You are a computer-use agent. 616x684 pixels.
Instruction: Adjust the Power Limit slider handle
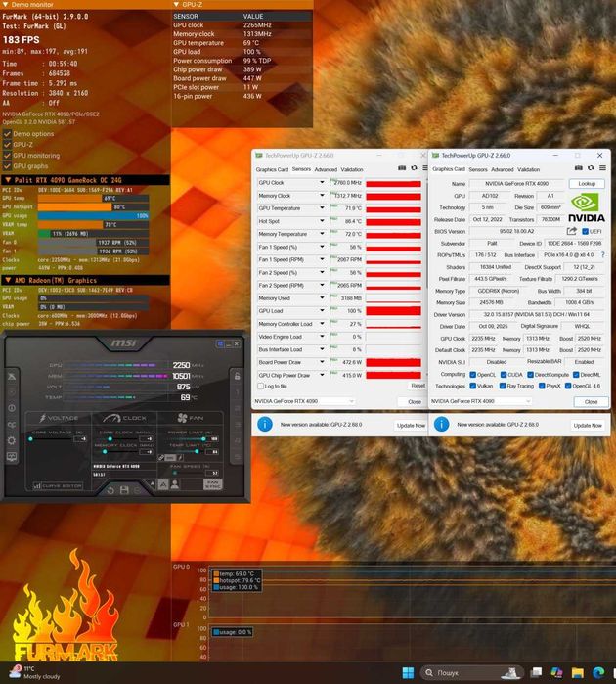(203, 438)
